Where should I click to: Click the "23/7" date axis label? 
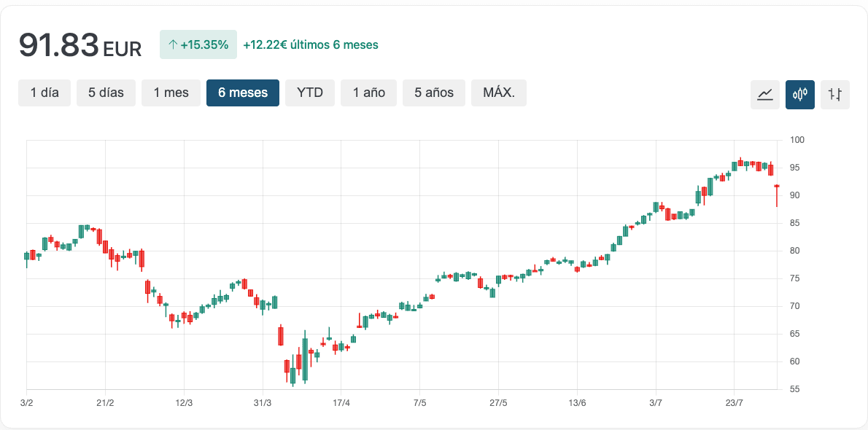735,401
